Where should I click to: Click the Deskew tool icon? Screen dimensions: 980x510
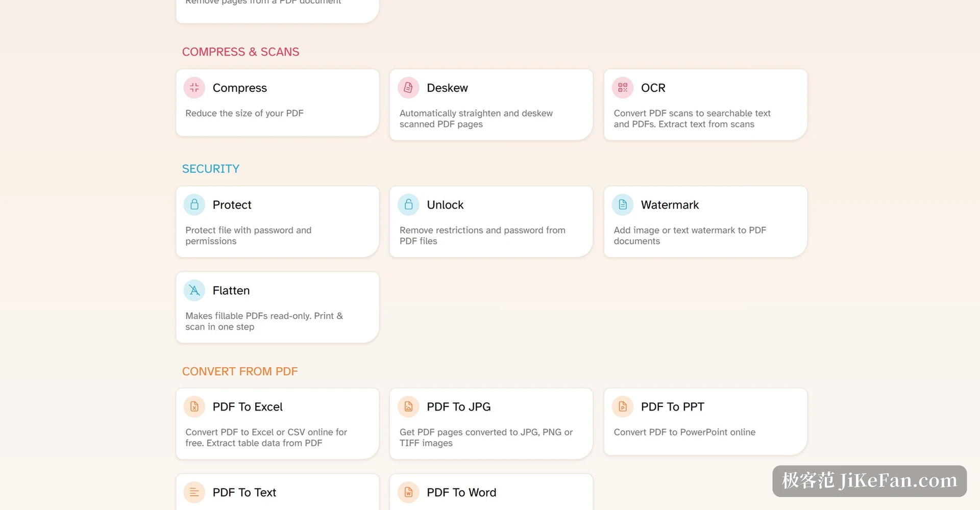pos(408,88)
